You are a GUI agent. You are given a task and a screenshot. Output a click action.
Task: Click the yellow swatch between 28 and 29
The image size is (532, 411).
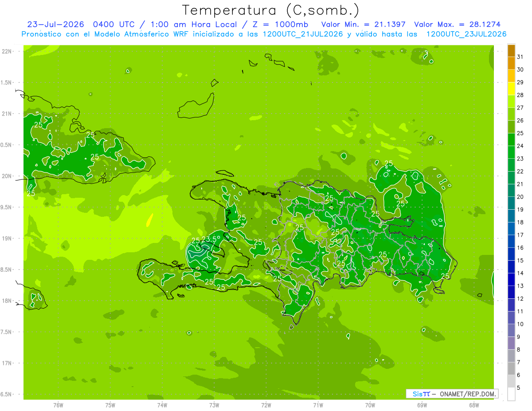tap(511, 89)
